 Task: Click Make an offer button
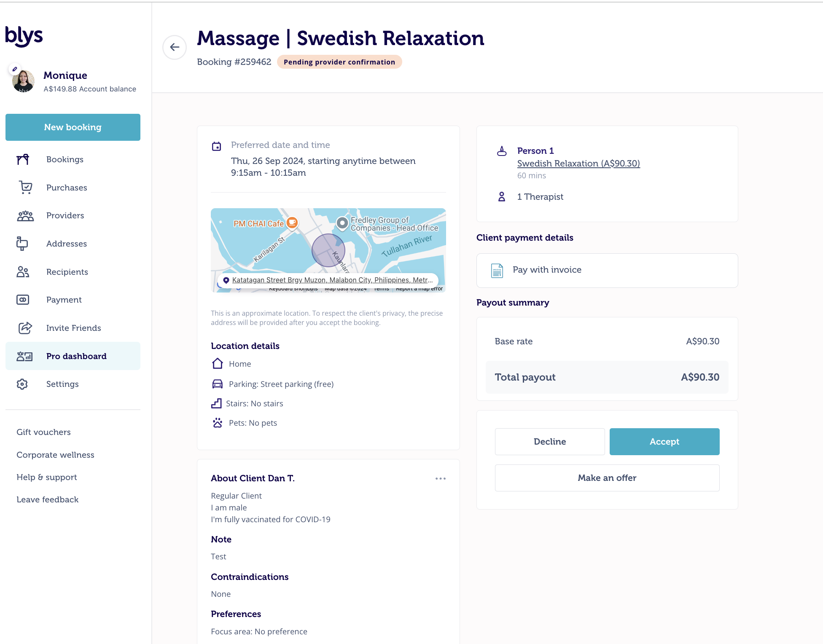click(607, 478)
